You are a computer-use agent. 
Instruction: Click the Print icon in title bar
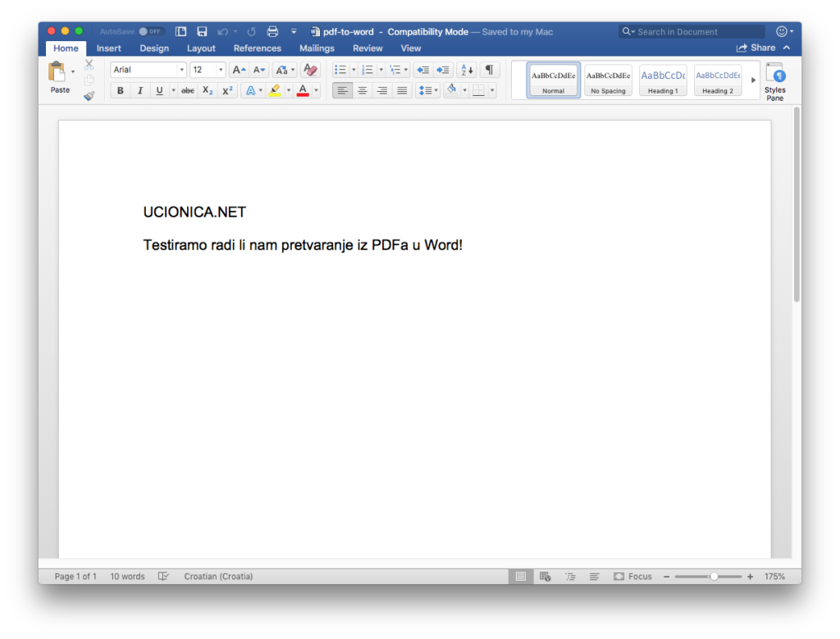[x=272, y=32]
